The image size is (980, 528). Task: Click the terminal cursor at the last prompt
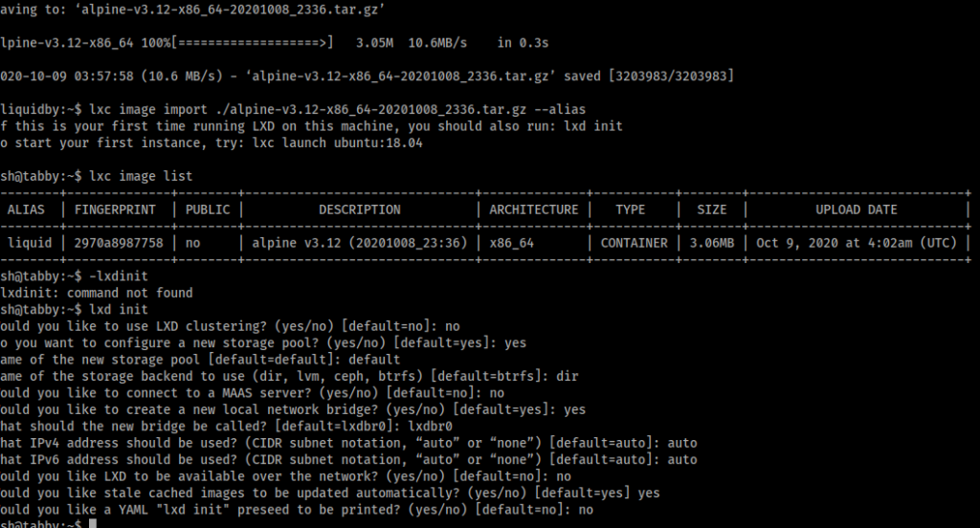(x=93, y=523)
